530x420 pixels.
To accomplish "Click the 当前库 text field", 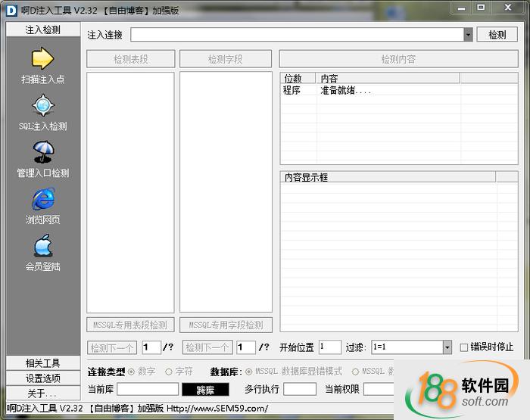I will 147,390.
